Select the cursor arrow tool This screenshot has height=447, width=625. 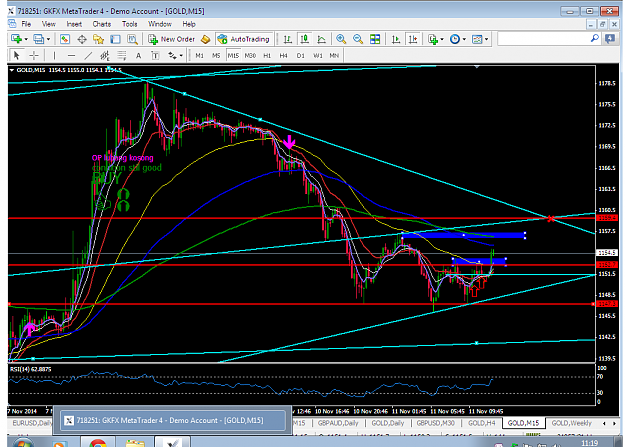click(17, 55)
